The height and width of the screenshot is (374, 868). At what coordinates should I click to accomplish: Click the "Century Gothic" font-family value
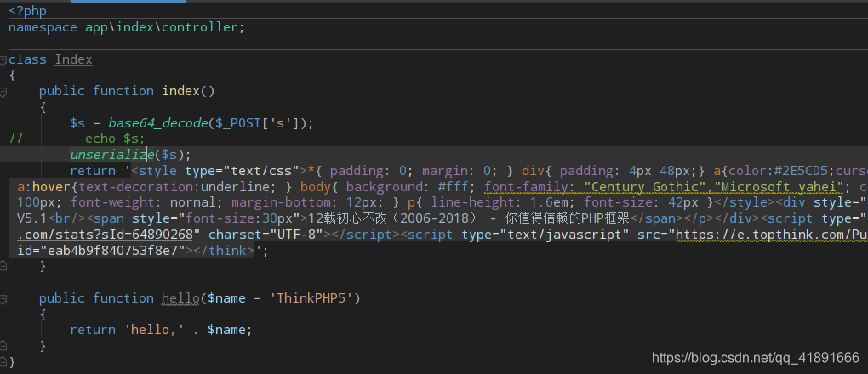(x=645, y=186)
